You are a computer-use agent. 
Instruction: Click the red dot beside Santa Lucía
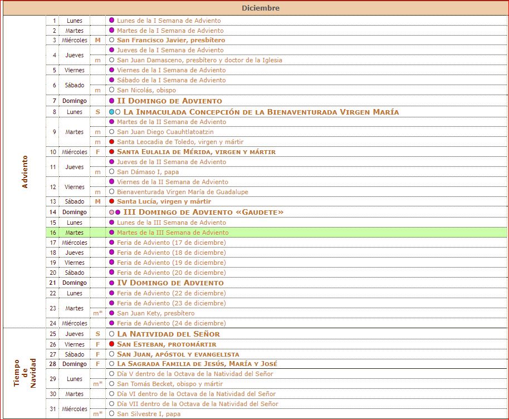(x=112, y=201)
